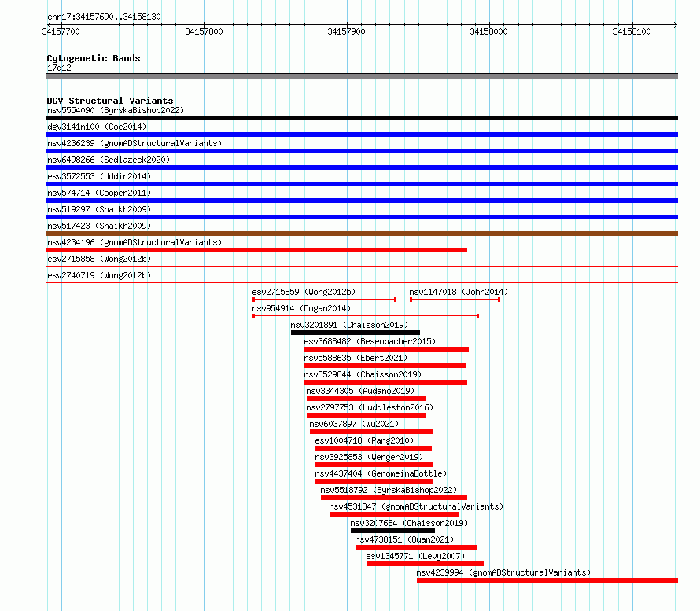Click the gray 17q12 cytogenetic band
Screen dimensions: 700x611
pyautogui.click(x=362, y=76)
